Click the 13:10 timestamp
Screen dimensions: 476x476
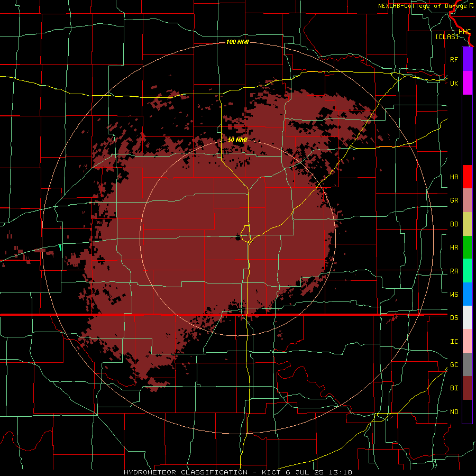pyautogui.click(x=340, y=472)
